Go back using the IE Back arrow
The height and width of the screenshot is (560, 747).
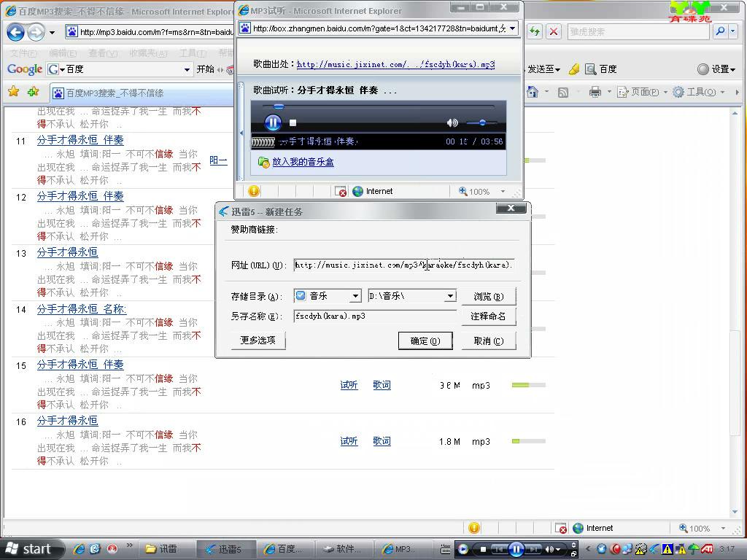[16, 32]
